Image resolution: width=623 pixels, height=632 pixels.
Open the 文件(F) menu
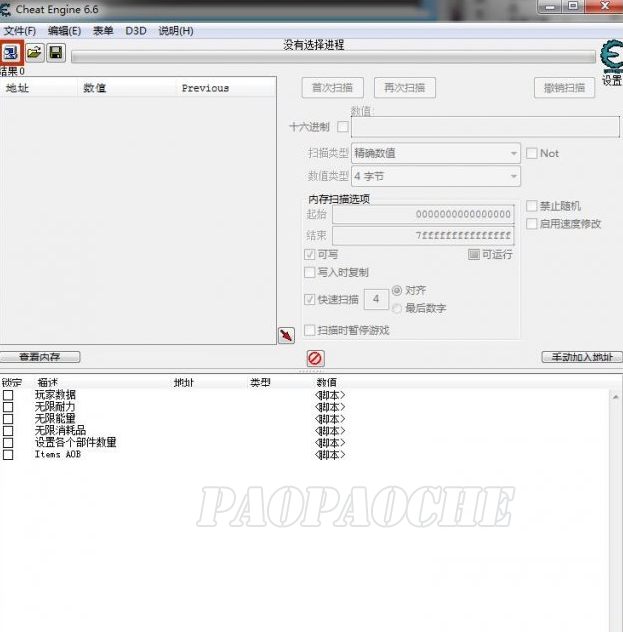20,31
